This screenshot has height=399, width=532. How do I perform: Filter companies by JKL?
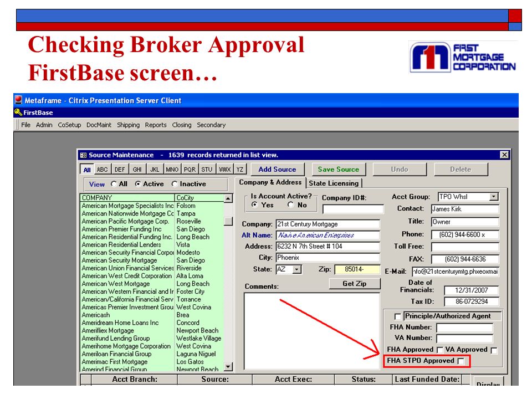click(x=155, y=170)
